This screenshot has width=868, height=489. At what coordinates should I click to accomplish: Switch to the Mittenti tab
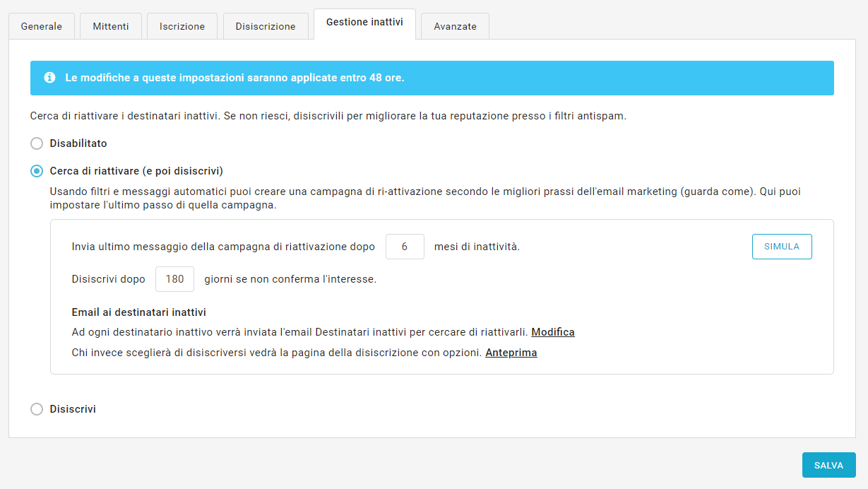click(x=111, y=26)
